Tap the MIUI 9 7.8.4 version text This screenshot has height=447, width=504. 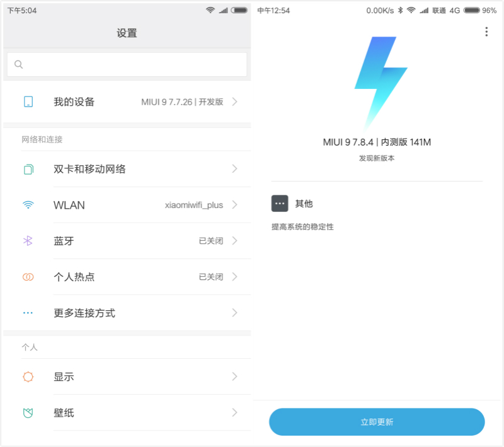[377, 142]
